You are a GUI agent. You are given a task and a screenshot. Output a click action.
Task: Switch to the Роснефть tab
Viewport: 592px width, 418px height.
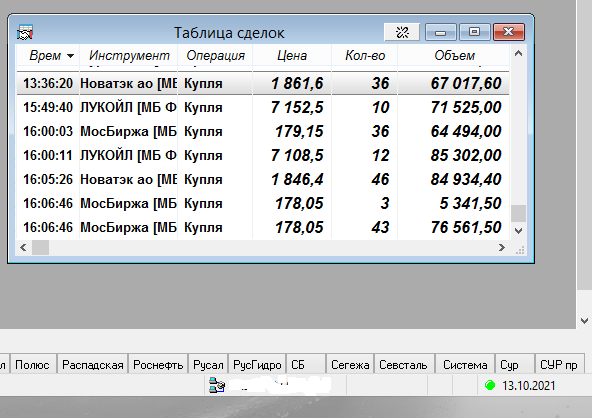[158, 365]
